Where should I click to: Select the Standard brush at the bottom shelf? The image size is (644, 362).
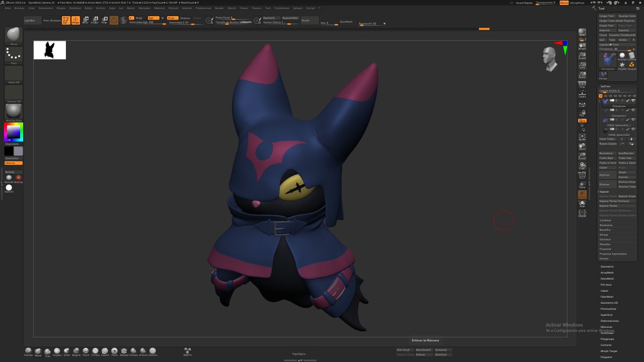(x=28, y=351)
